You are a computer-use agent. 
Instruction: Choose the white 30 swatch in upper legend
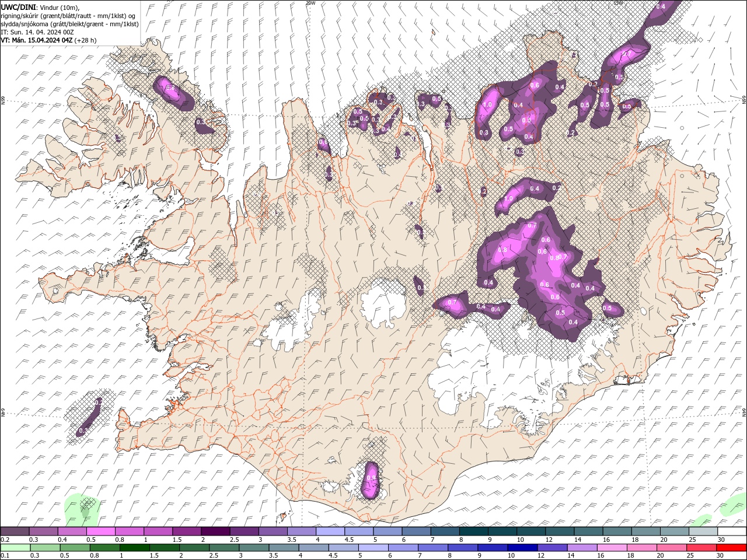point(732,531)
